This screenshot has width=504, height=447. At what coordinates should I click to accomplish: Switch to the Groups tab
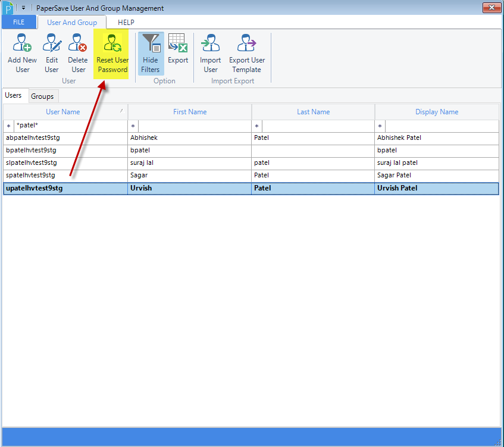[42, 96]
